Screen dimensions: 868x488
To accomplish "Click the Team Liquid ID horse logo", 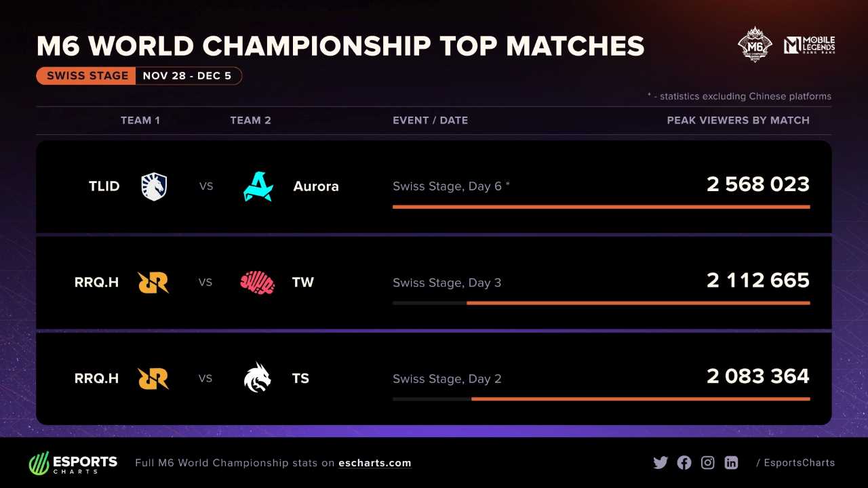I will click(x=154, y=186).
